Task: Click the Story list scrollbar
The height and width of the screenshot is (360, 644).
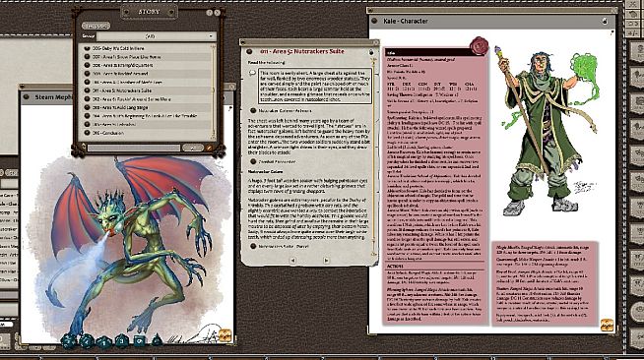Action: (x=213, y=91)
